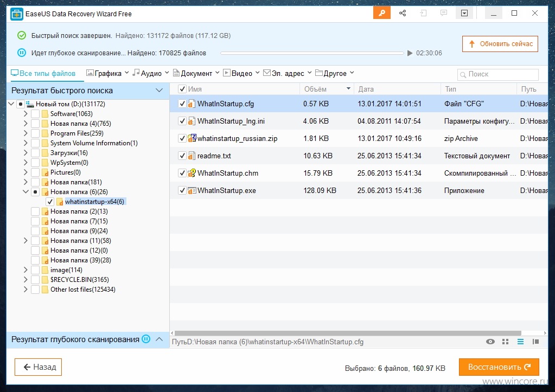Click into the Поиск search field
Image resolution: width=555 pixels, height=392 pixels.
coord(498,74)
